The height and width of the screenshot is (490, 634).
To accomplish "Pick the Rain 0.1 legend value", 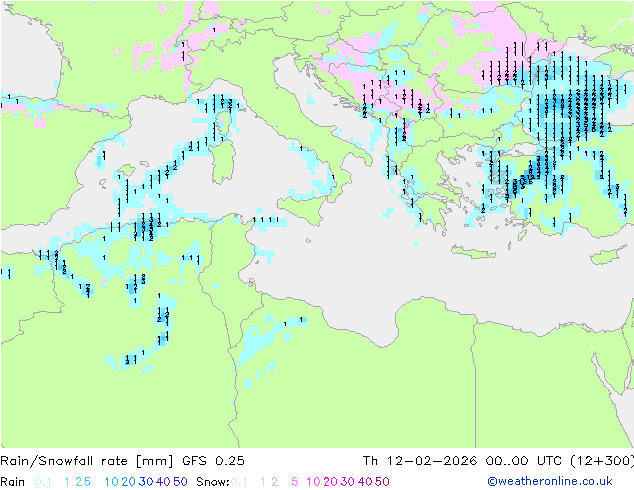I will click(43, 482).
